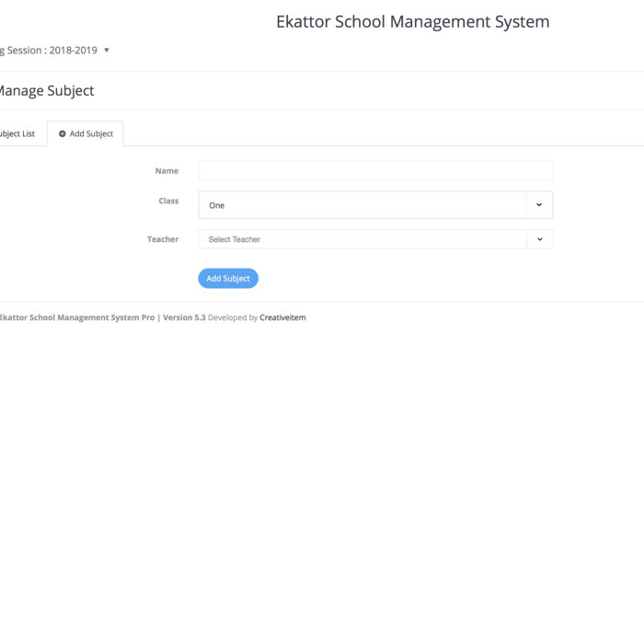Image resolution: width=644 pixels, height=644 pixels.
Task: Click the Developed by footer text
Action: pyautogui.click(x=233, y=317)
